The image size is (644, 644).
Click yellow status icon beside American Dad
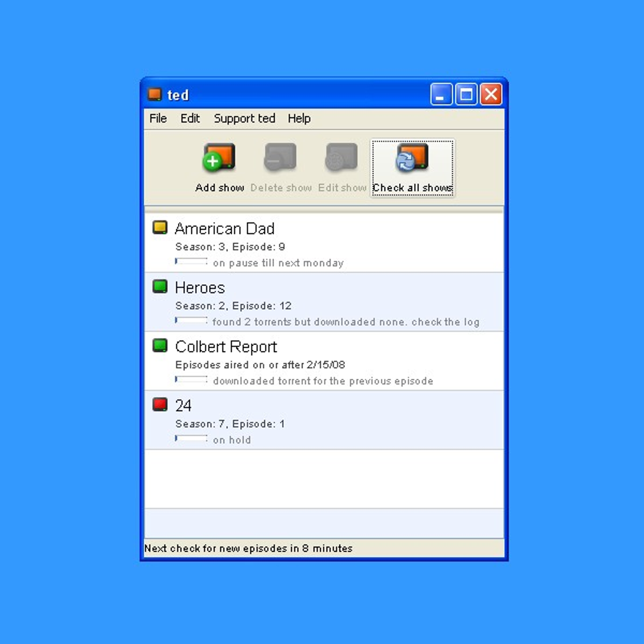point(160,227)
